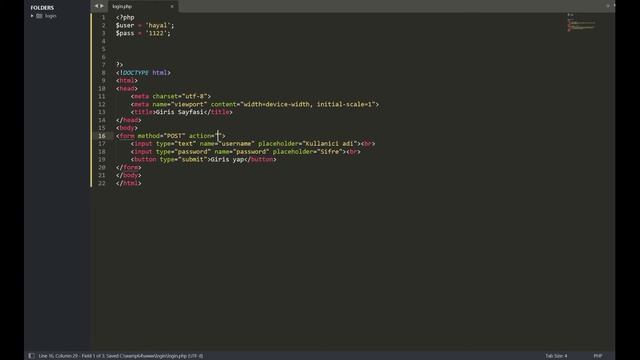Click the Giris yap button code line
This screenshot has width=640, height=360.
pos(204,160)
